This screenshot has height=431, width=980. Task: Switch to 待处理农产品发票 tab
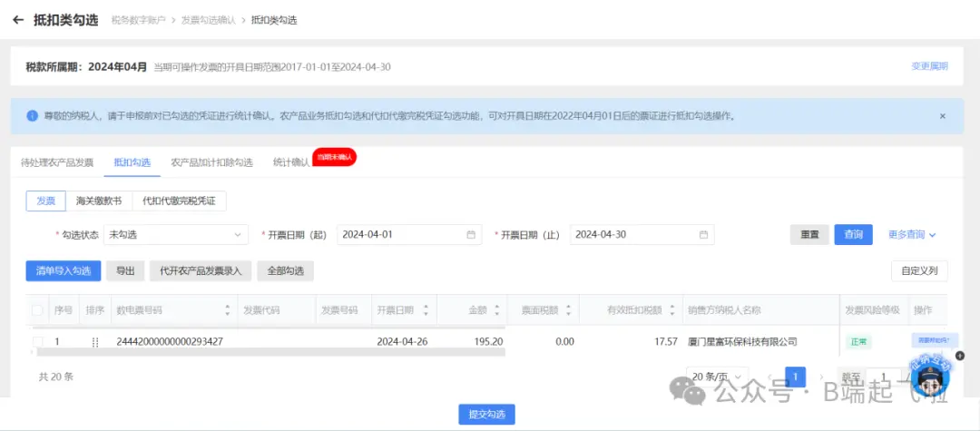(x=57, y=162)
